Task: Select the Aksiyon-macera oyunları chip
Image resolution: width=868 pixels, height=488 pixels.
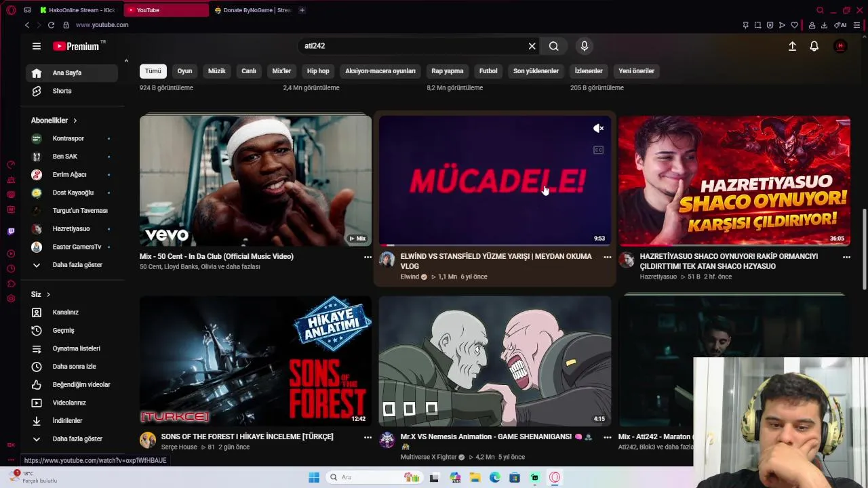Action: click(380, 70)
